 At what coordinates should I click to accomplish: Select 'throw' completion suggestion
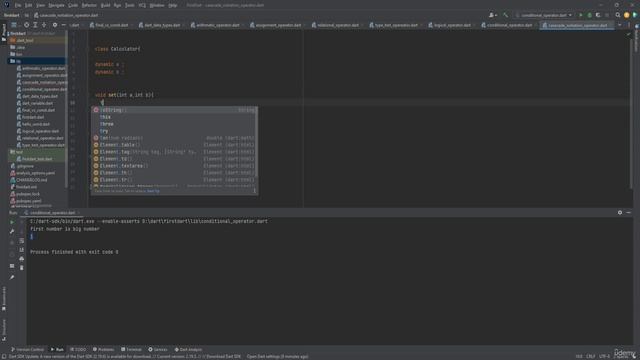(x=173, y=124)
